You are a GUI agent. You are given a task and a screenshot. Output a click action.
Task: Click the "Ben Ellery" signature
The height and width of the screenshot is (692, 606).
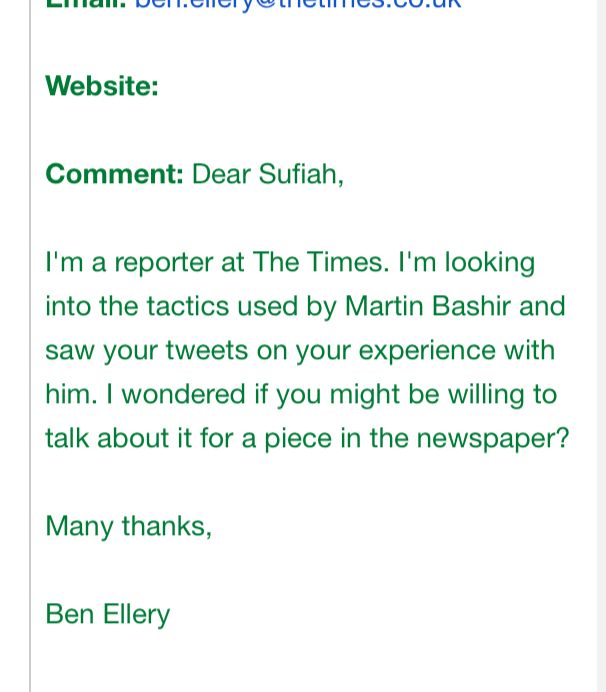107,614
